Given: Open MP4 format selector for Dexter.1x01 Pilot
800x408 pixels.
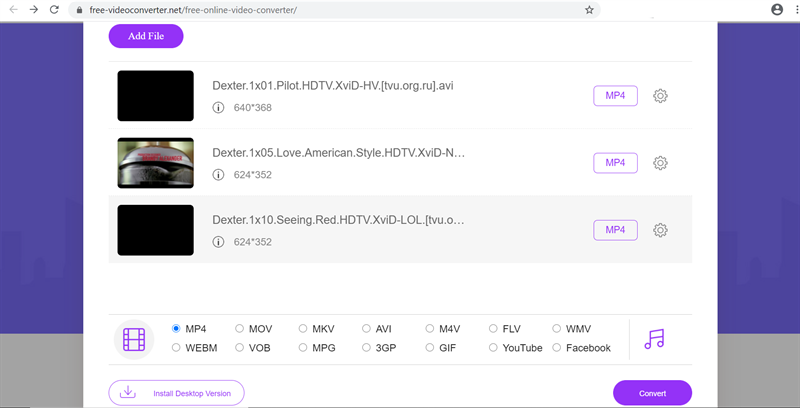Looking at the screenshot, I should (x=615, y=96).
